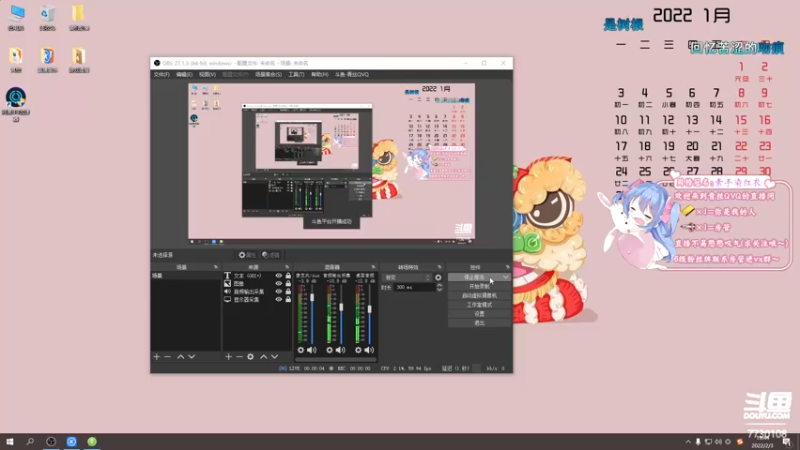Click the 麦克风/Aux volume fader

pos(312,297)
